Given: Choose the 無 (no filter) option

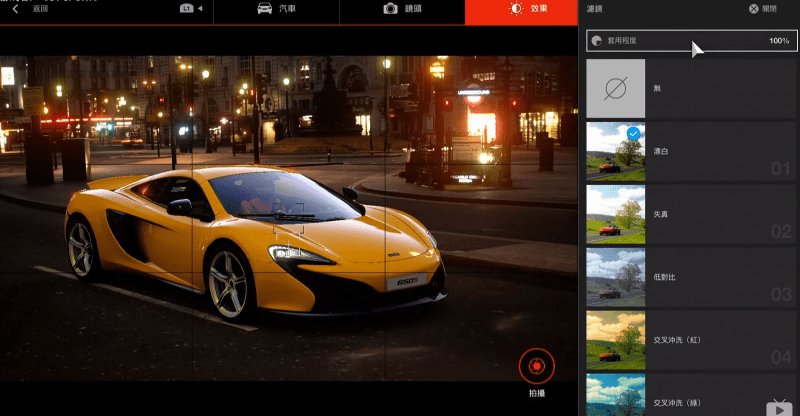Looking at the screenshot, I should [691, 88].
